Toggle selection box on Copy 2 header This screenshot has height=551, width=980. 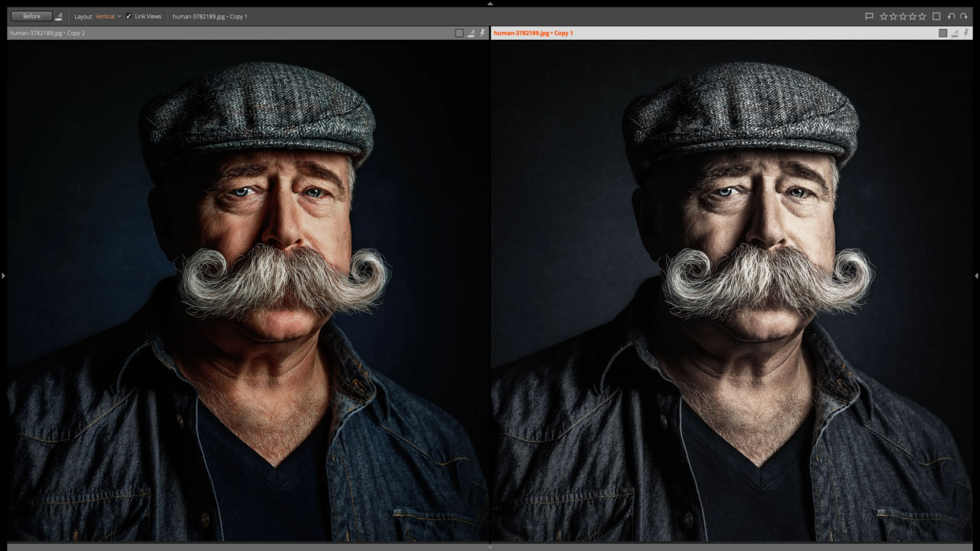click(459, 33)
